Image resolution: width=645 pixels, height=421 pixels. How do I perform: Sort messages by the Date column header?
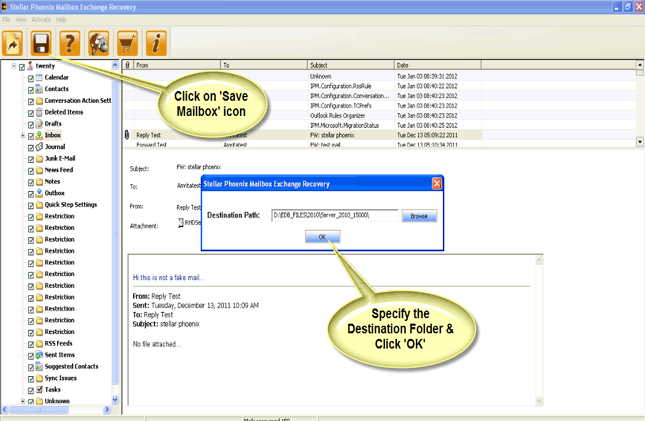coord(438,65)
